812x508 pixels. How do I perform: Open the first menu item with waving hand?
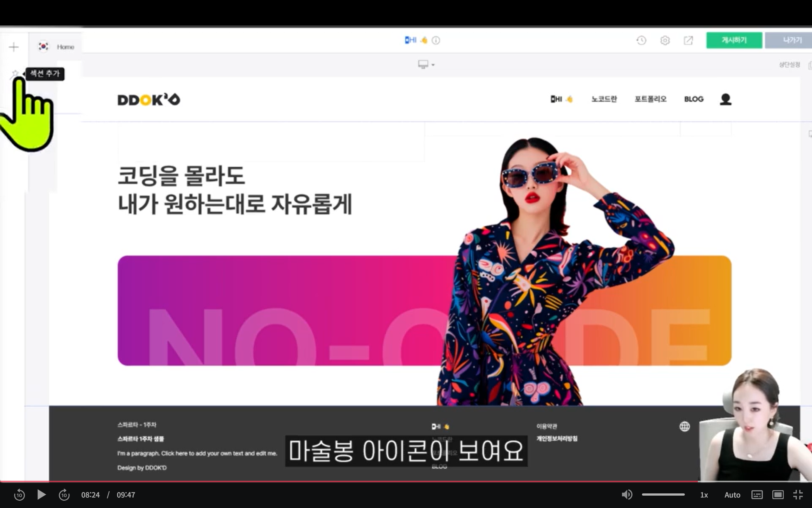(562, 99)
